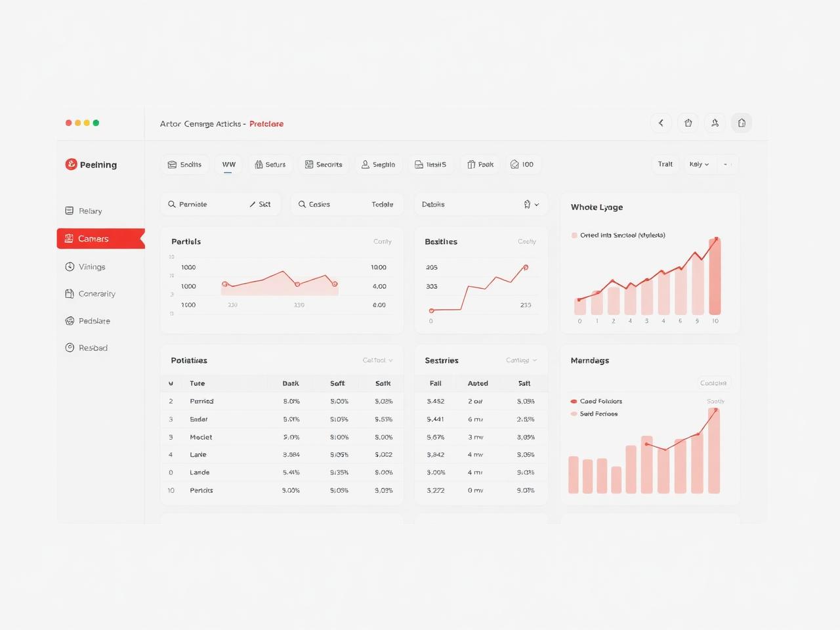This screenshot has width=840, height=630.
Task: Click the tallest bar in Marndags chart
Action: (714, 451)
